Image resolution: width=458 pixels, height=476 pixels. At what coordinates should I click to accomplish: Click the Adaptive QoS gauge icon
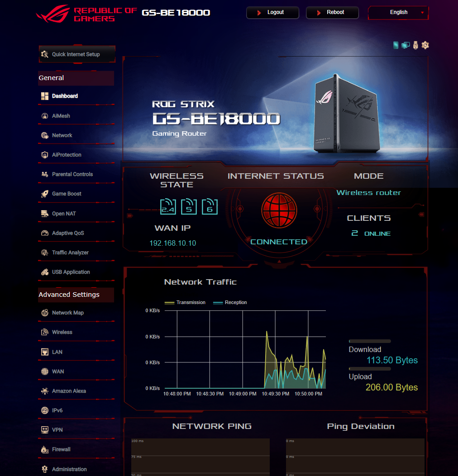point(45,233)
